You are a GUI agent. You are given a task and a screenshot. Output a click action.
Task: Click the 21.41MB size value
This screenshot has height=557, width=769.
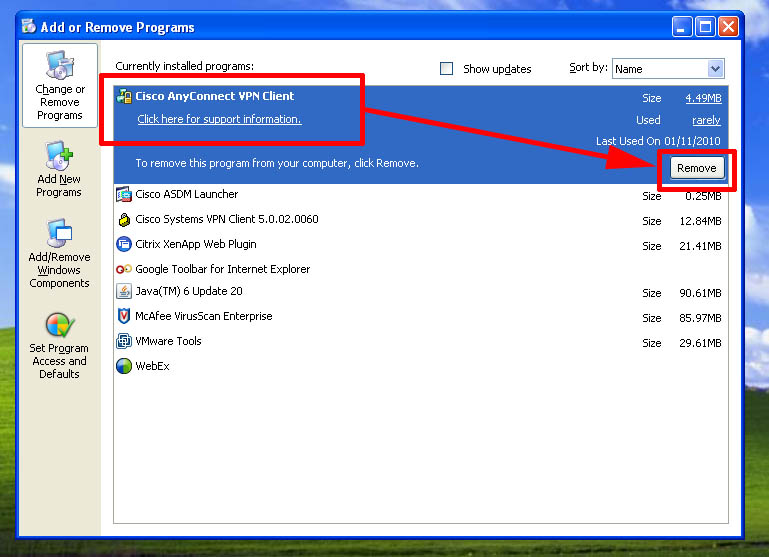click(700, 246)
